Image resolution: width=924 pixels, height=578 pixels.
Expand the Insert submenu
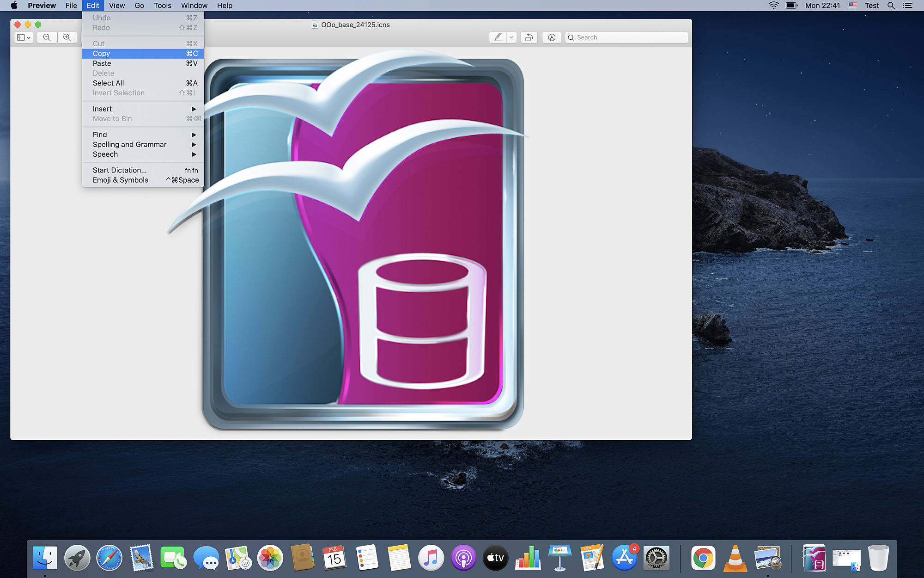click(x=143, y=109)
